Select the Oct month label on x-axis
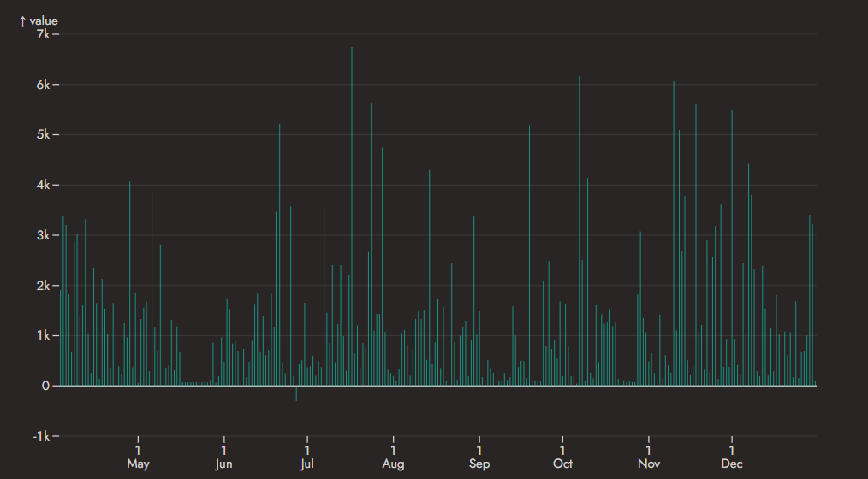Screen dimensions: 868x479 pyautogui.click(x=562, y=464)
